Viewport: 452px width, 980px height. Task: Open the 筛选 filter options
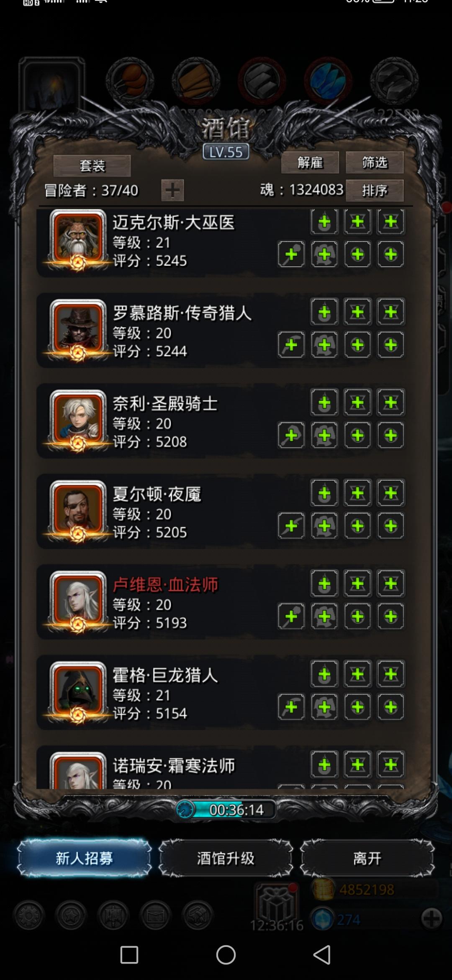375,162
